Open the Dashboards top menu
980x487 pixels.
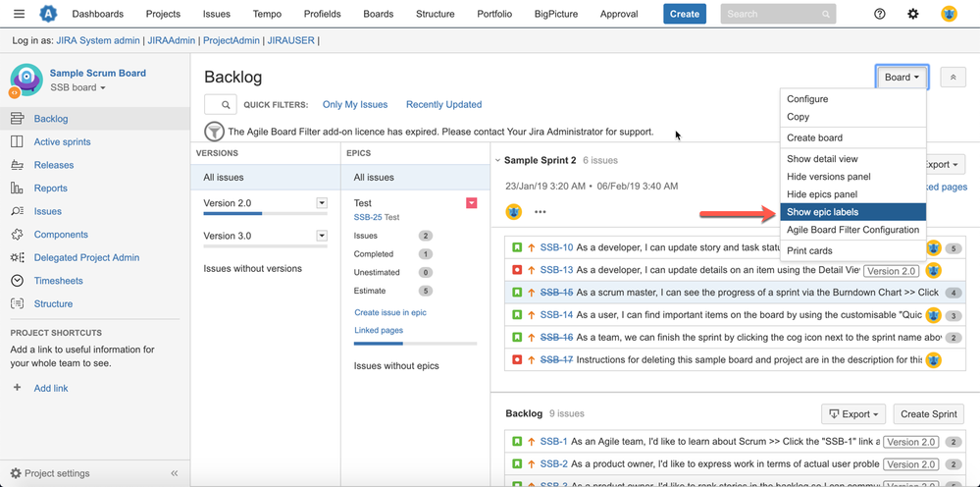[98, 14]
